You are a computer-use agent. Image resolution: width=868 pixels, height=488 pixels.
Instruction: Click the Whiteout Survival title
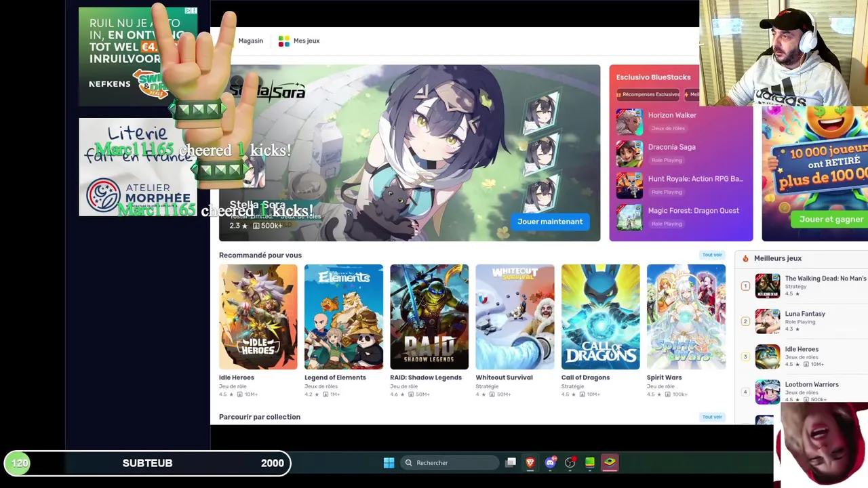[504, 378]
